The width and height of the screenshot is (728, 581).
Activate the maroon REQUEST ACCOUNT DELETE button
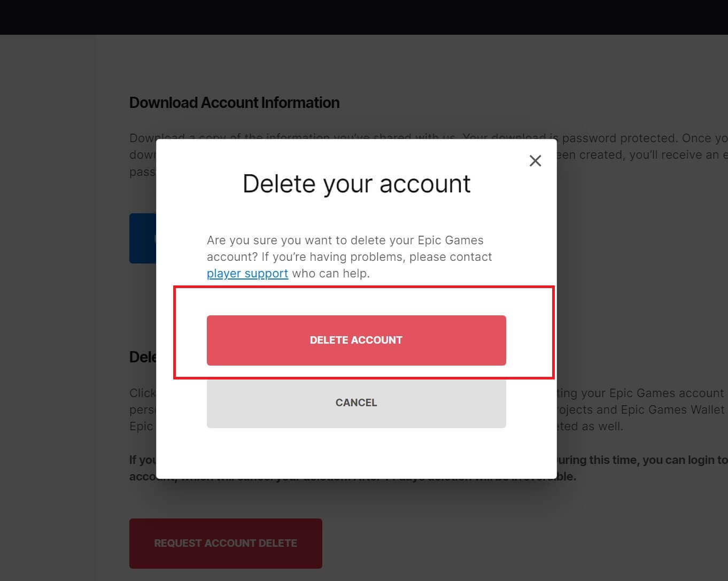click(x=225, y=543)
